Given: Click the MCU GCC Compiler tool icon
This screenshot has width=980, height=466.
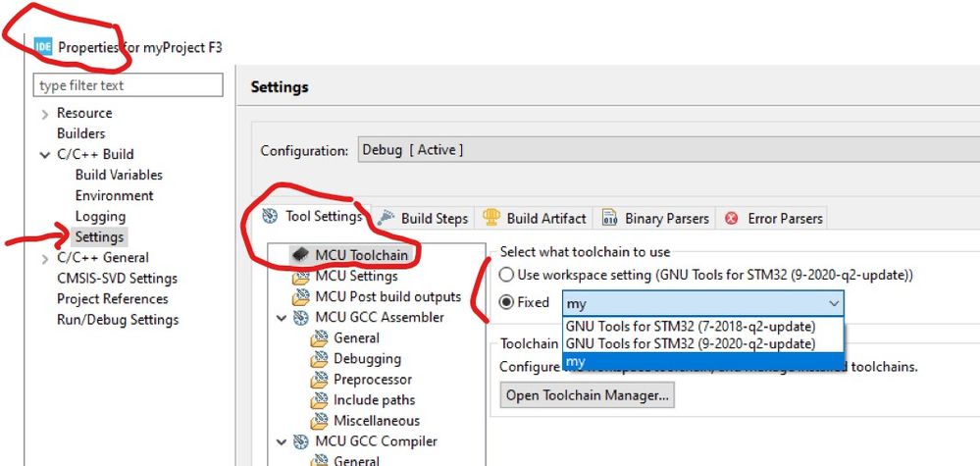Looking at the screenshot, I should [x=300, y=441].
